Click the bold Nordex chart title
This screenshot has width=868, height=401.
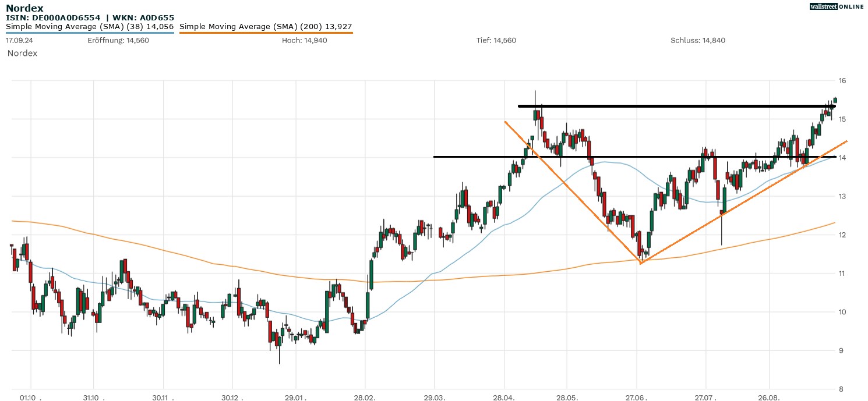point(24,8)
